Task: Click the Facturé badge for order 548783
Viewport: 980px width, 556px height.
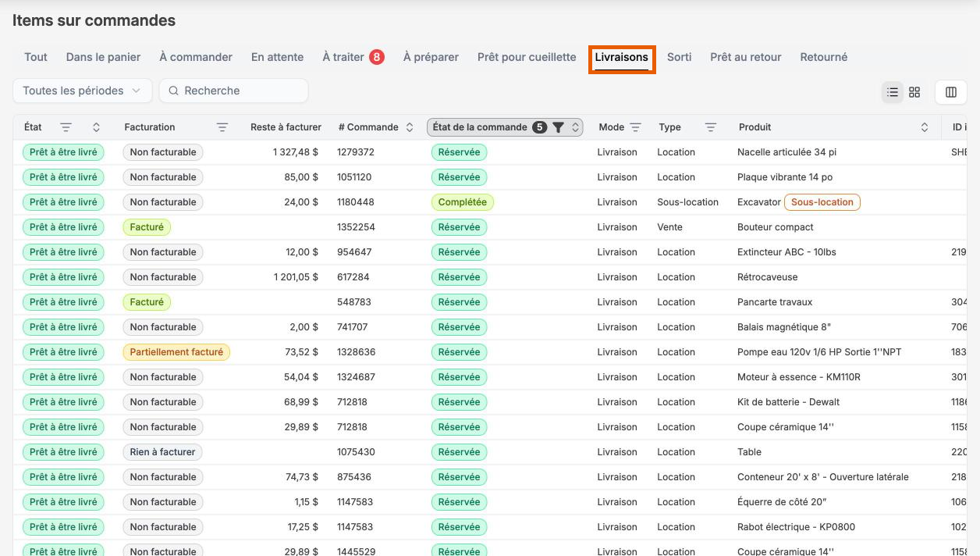Action: tap(147, 302)
